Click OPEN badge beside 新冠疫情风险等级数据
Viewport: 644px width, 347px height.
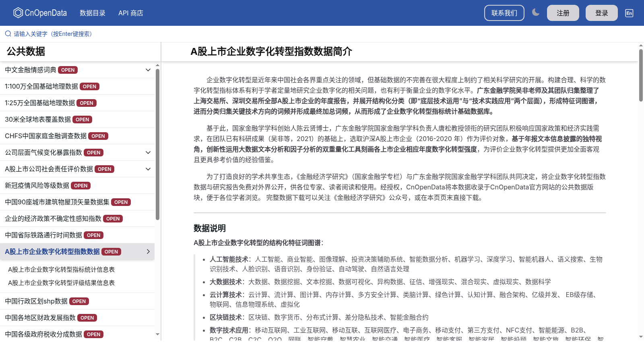point(80,186)
